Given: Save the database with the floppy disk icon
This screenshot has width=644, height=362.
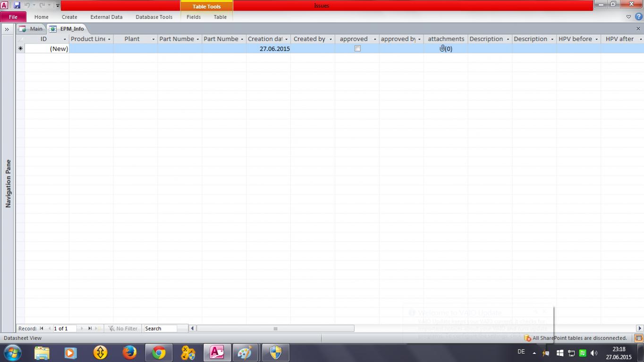Looking at the screenshot, I should (17, 5).
